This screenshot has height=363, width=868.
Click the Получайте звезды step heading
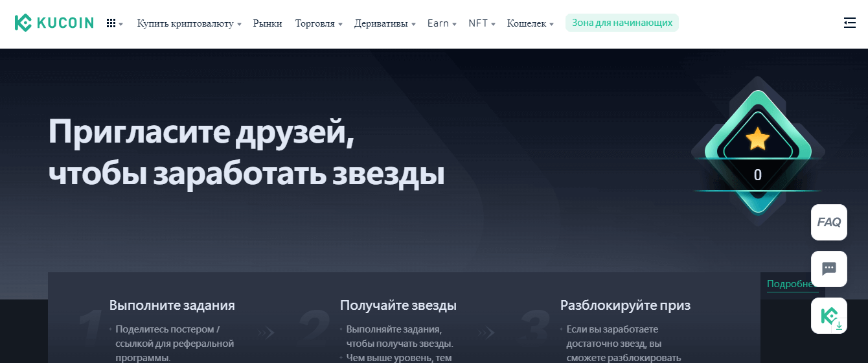pyautogui.click(x=398, y=305)
